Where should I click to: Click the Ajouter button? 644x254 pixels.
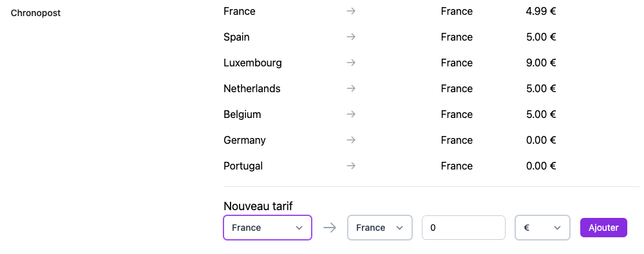coord(604,228)
